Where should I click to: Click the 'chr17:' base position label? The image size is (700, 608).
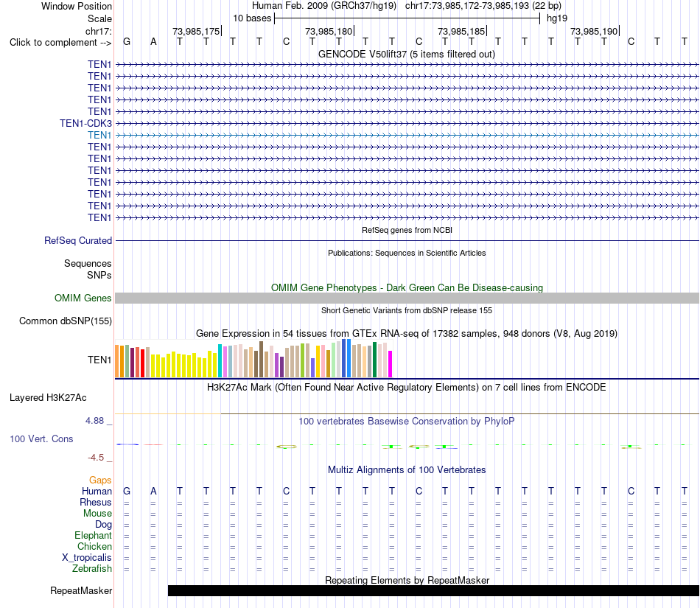[x=98, y=31]
